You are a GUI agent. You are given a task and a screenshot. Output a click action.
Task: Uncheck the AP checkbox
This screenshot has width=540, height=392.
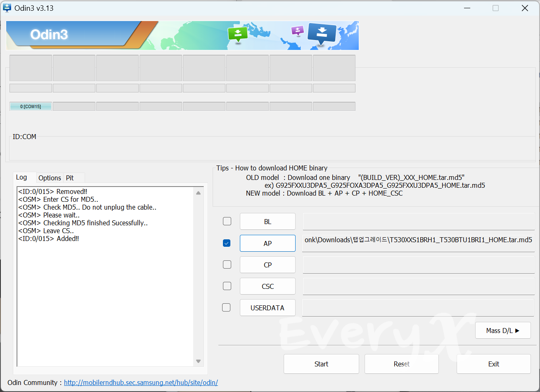pos(226,243)
